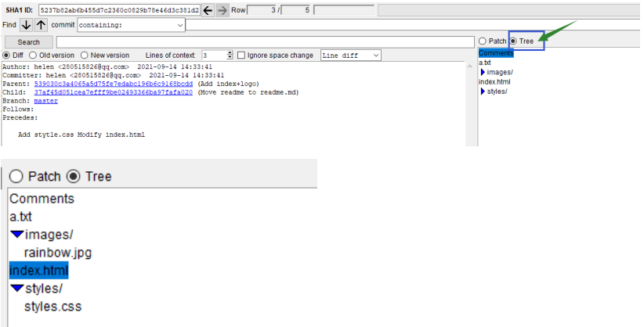Find previous match with the up arrow
This screenshot has height=327, width=644.
pos(41,25)
